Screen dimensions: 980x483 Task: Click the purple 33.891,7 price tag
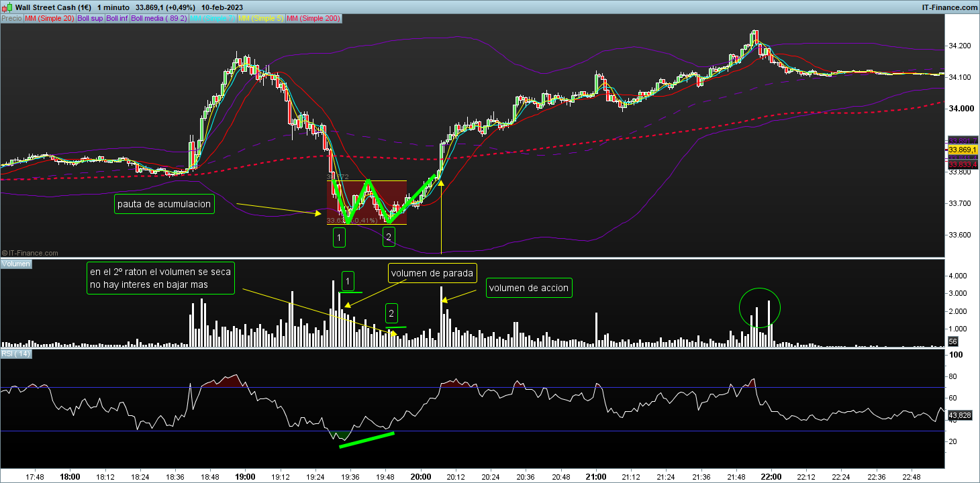click(963, 140)
